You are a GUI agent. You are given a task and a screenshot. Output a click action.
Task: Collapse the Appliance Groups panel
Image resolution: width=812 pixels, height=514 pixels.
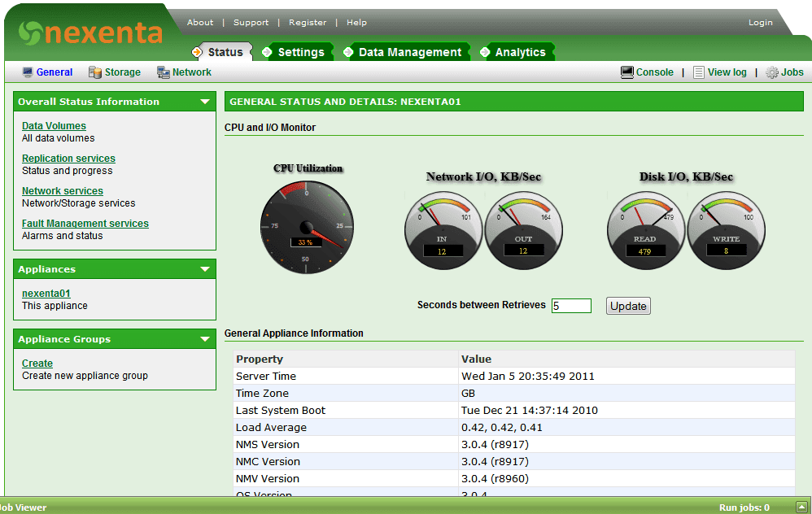point(205,339)
